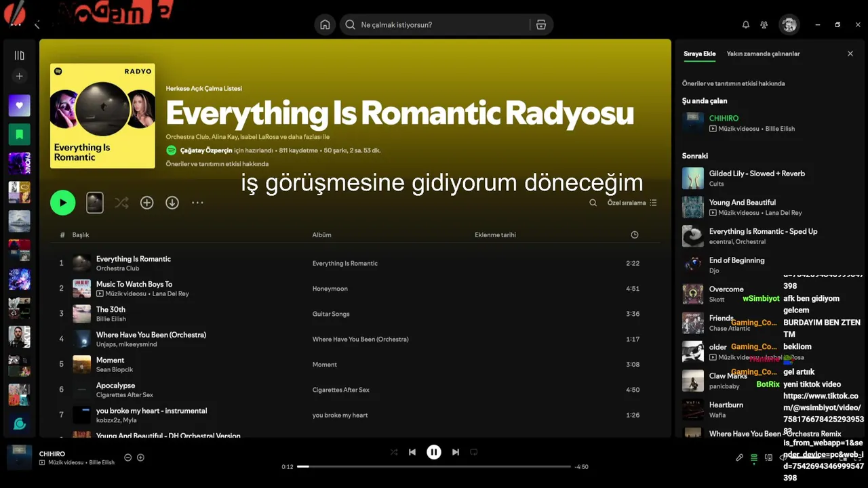Open the Browse icon in search bar
Screen dimensions: 868x488
(540, 24)
